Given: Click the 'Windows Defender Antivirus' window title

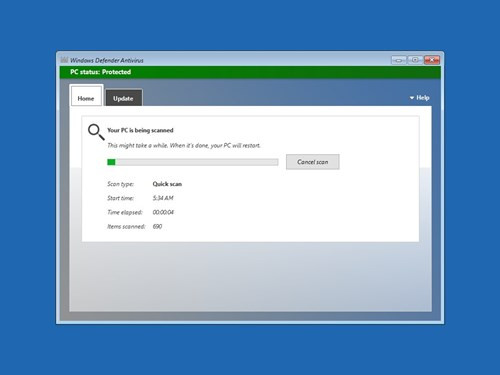Looking at the screenshot, I should 107,60.
